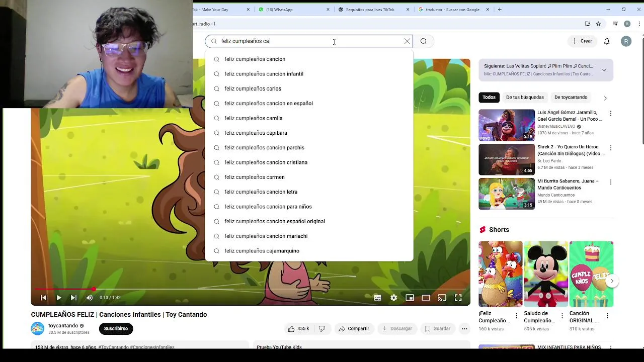Switch to theater mode
The height and width of the screenshot is (362, 644).
[x=426, y=298]
